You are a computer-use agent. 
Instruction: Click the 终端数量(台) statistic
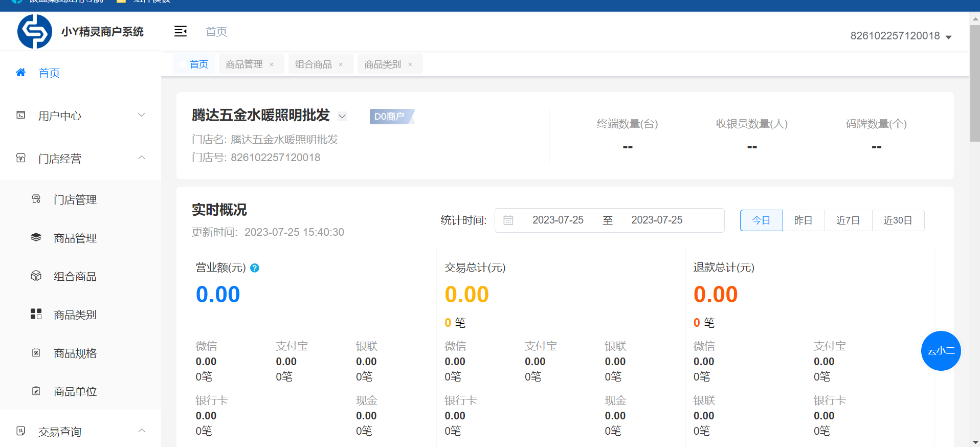coord(628,135)
